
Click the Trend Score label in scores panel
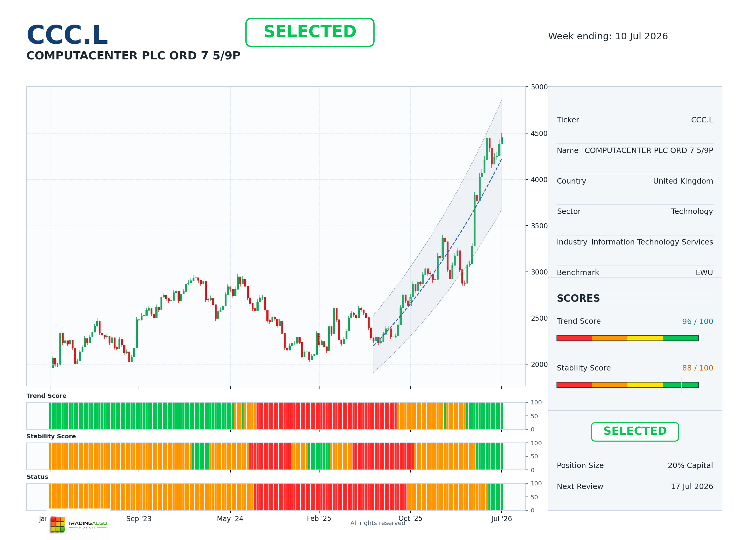tap(578, 321)
